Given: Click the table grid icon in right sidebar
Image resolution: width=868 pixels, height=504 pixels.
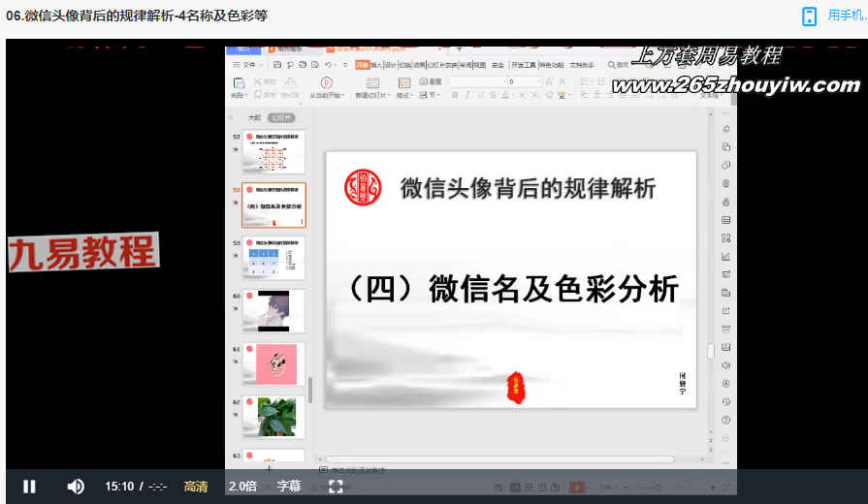Looking at the screenshot, I should coord(725,220).
